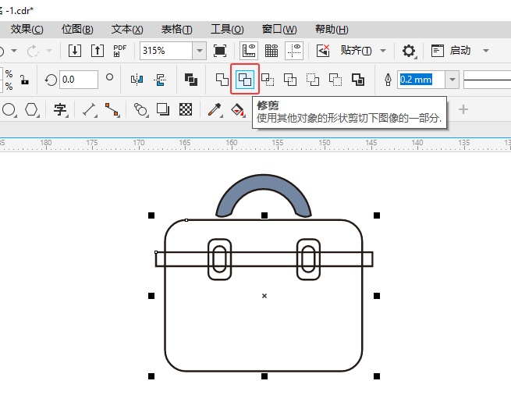511x420 pixels.
Task: Click the 修剪 trim icon
Action: (x=245, y=80)
